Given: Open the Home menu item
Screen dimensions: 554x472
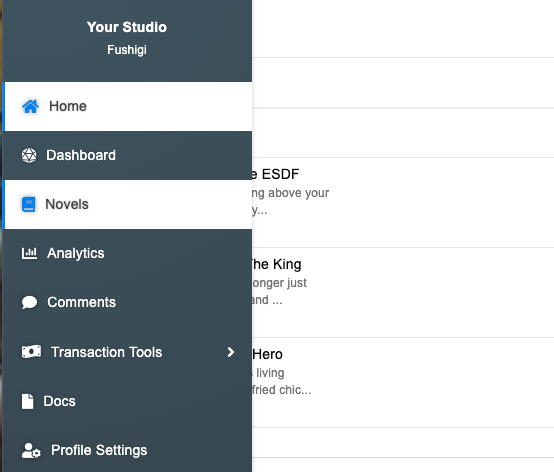Looking at the screenshot, I should [x=127, y=106].
